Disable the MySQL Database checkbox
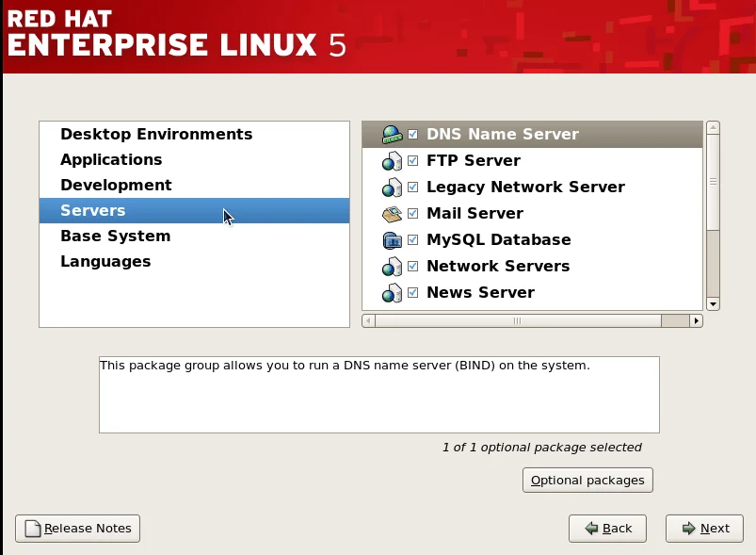 (x=412, y=240)
